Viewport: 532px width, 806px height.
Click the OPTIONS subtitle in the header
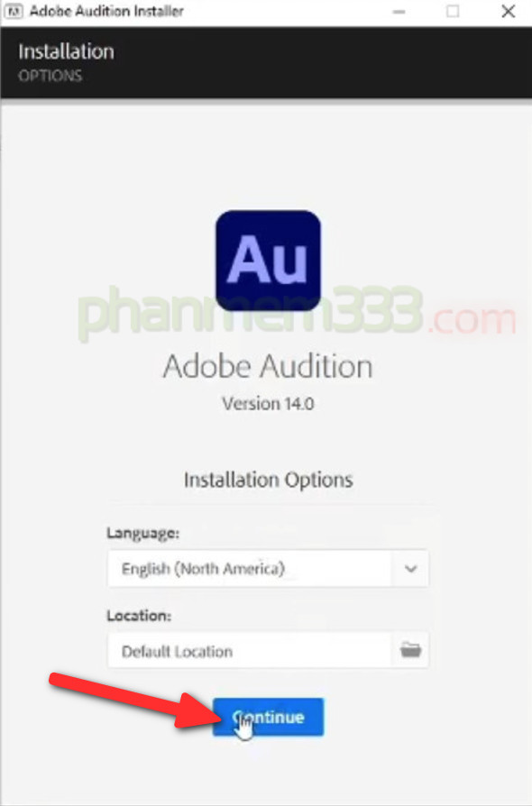coord(50,76)
